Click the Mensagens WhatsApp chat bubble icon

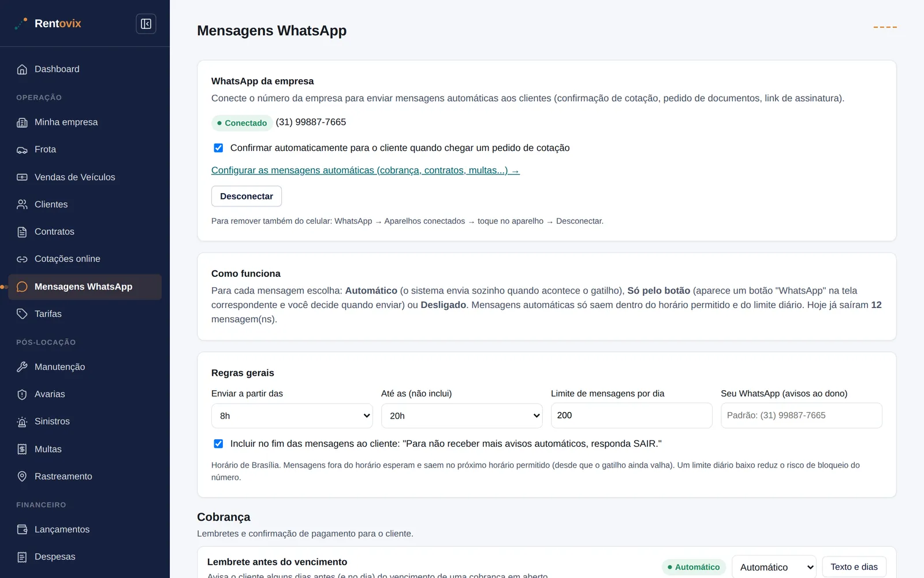pyautogui.click(x=22, y=287)
